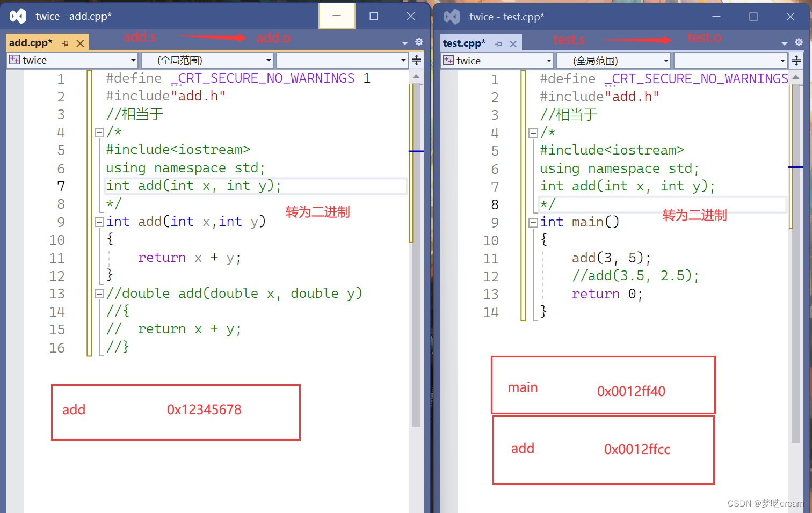The height and width of the screenshot is (513, 812).
Task: Close the twice - test.cpp window
Action: click(791, 17)
